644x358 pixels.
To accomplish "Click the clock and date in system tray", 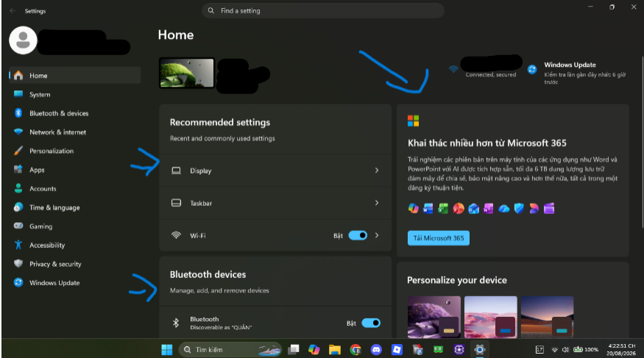I will pos(621,349).
